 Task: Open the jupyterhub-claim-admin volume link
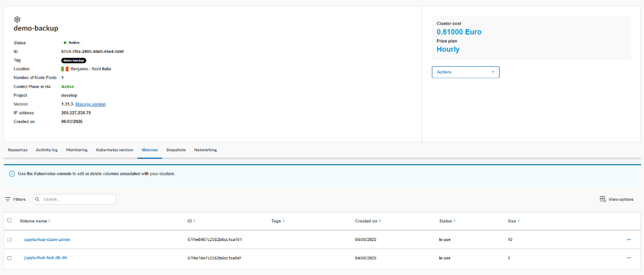click(47, 239)
